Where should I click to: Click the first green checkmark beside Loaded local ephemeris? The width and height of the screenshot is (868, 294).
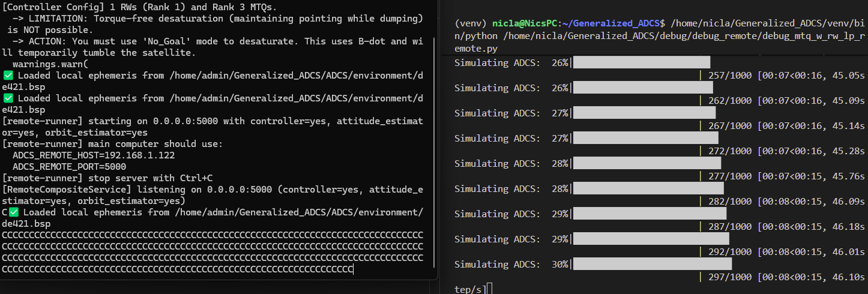(x=8, y=76)
